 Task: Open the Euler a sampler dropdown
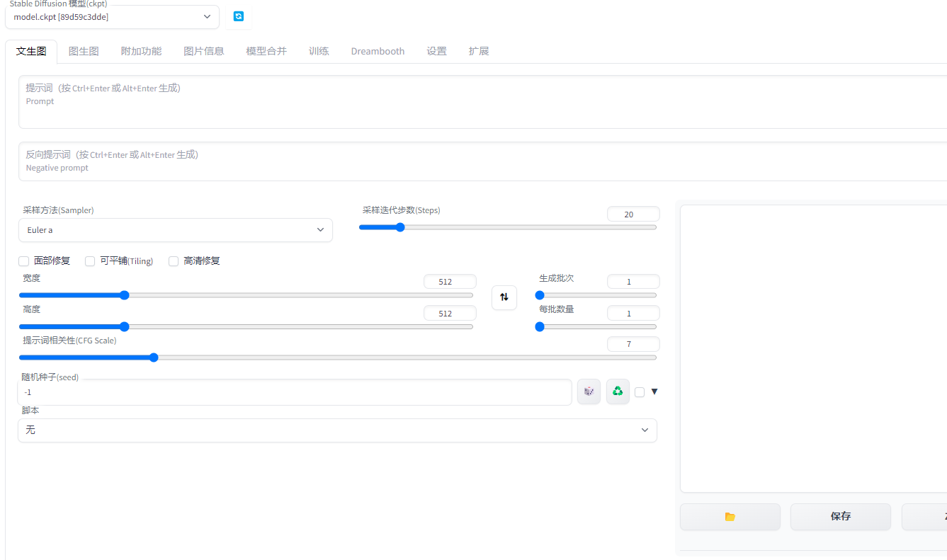coord(175,230)
